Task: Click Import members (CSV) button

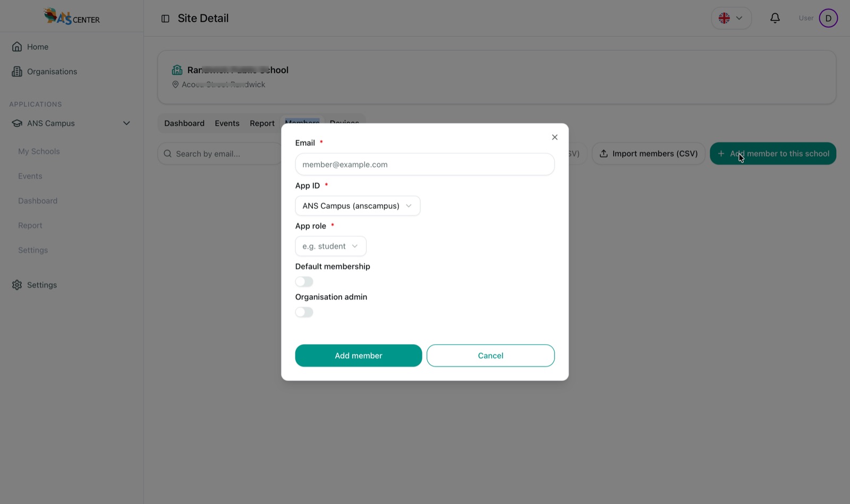Action: (649, 153)
